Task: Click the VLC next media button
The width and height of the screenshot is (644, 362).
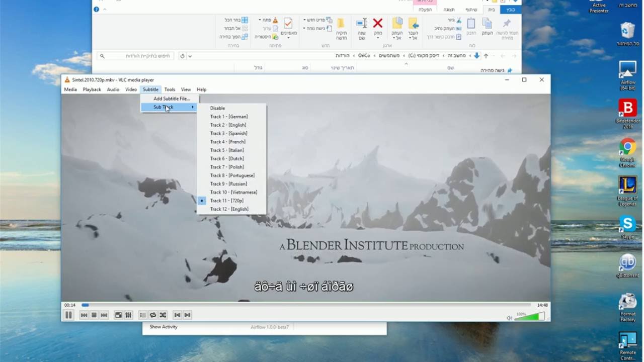Action: point(104,315)
